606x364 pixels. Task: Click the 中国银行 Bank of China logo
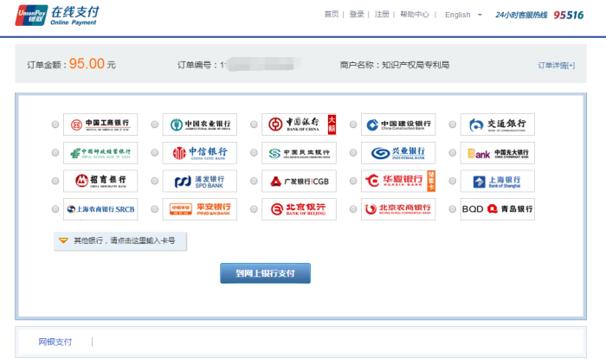point(300,125)
